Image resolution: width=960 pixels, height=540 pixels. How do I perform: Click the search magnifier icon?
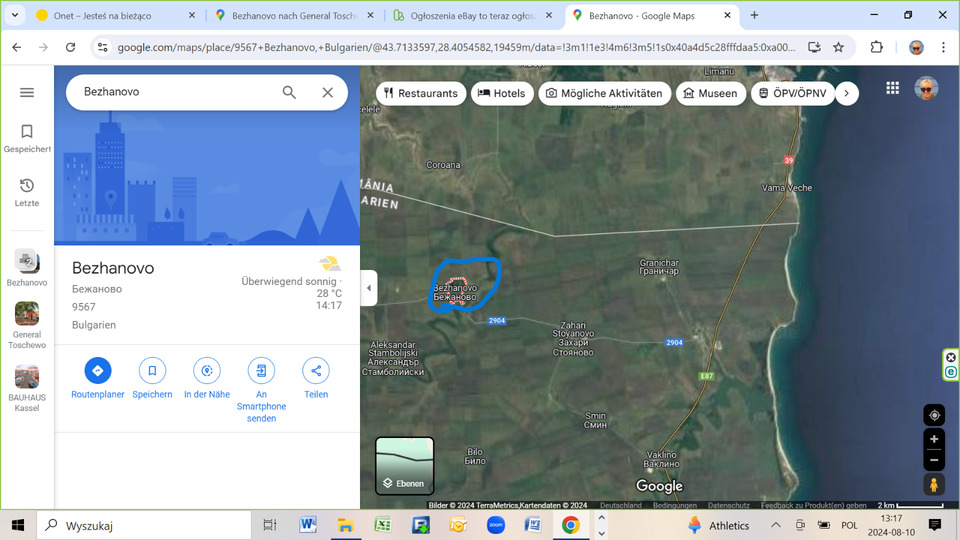coord(289,92)
